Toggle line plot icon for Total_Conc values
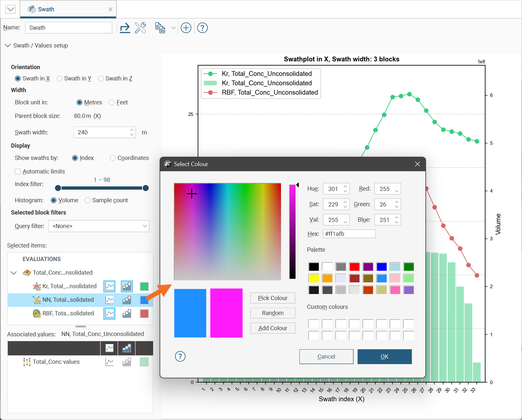Screen dimensions: 522x420 [x=110, y=362]
